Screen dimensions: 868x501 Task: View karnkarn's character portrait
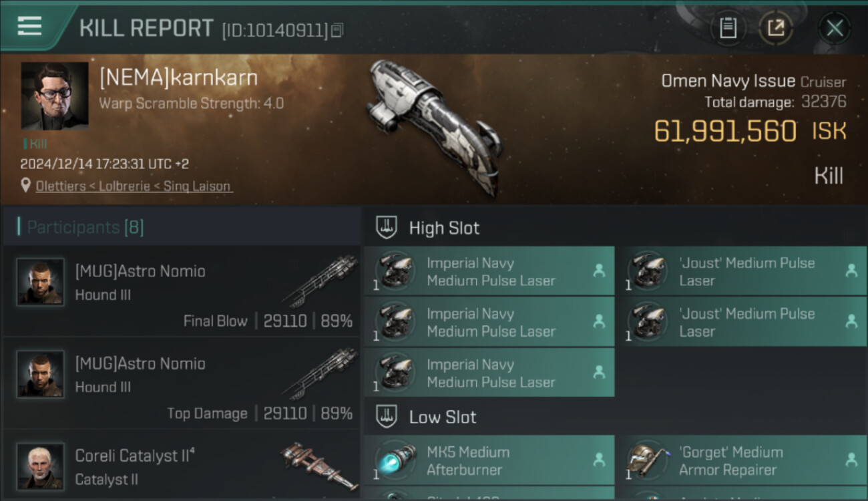click(55, 96)
